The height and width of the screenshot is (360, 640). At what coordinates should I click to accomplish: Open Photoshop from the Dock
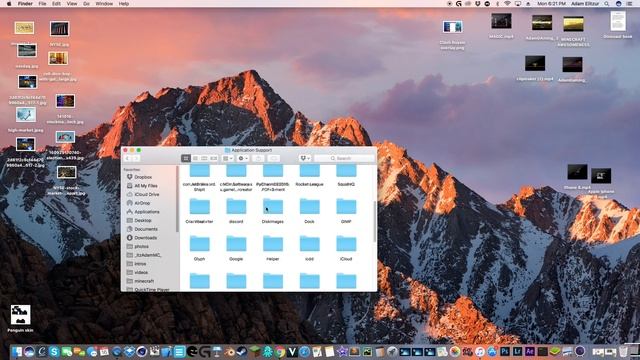click(x=505, y=351)
